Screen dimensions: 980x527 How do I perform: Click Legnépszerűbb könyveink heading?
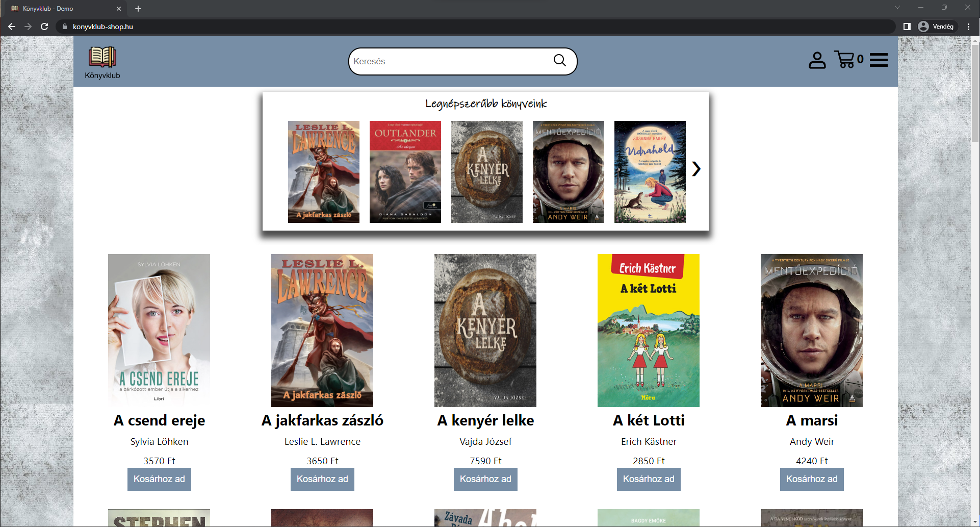click(x=486, y=104)
